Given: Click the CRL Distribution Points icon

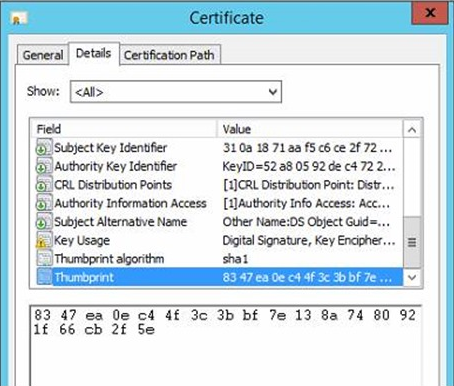Looking at the screenshot, I should click(44, 184).
